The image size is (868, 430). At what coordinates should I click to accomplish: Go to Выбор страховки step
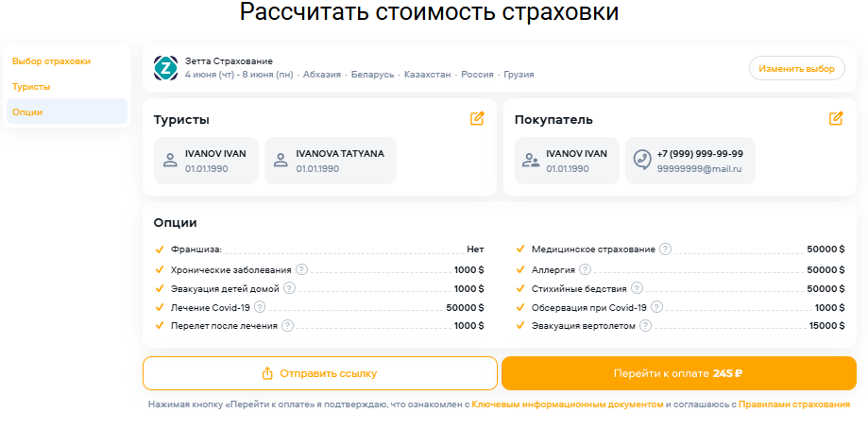point(52,61)
